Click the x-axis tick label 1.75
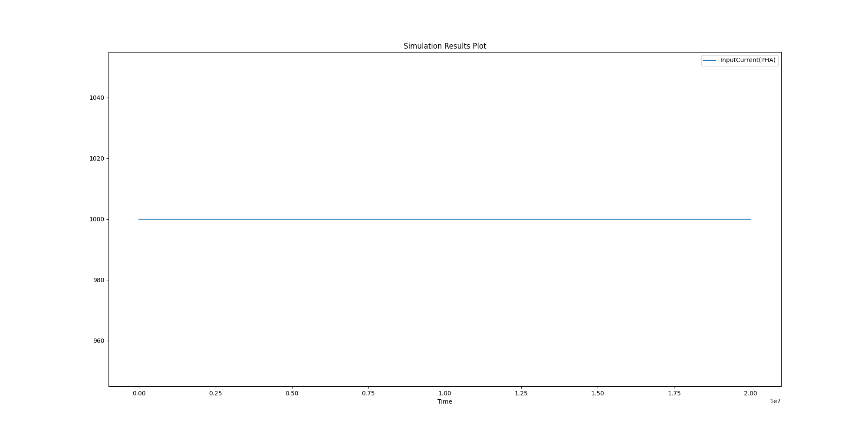Image resolution: width=868 pixels, height=434 pixels. (x=674, y=393)
